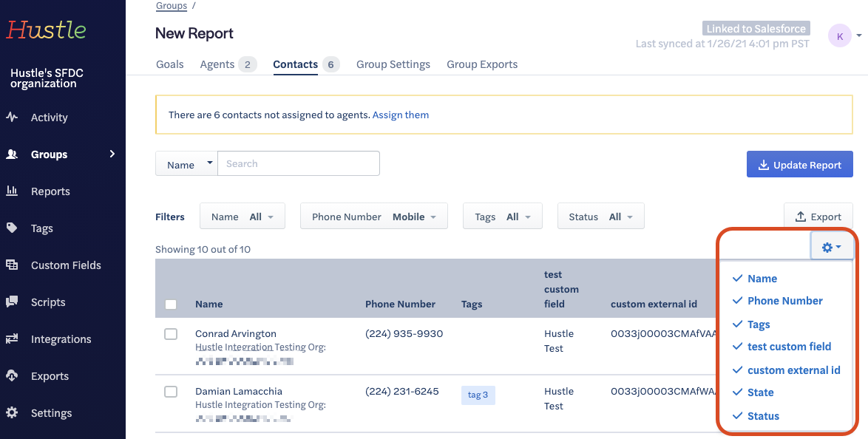Open Reports in the sidebar
The height and width of the screenshot is (439, 868).
[50, 191]
